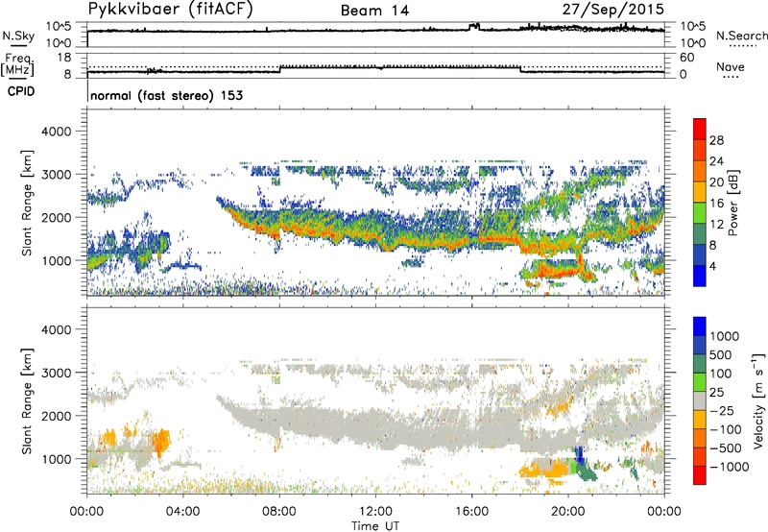Click the 4000 tick of the power panel
768x532 pixels.
57,132
